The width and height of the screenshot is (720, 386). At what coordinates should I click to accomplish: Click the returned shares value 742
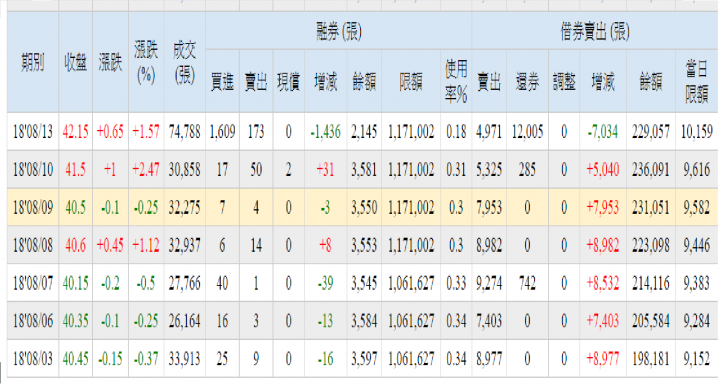click(527, 283)
